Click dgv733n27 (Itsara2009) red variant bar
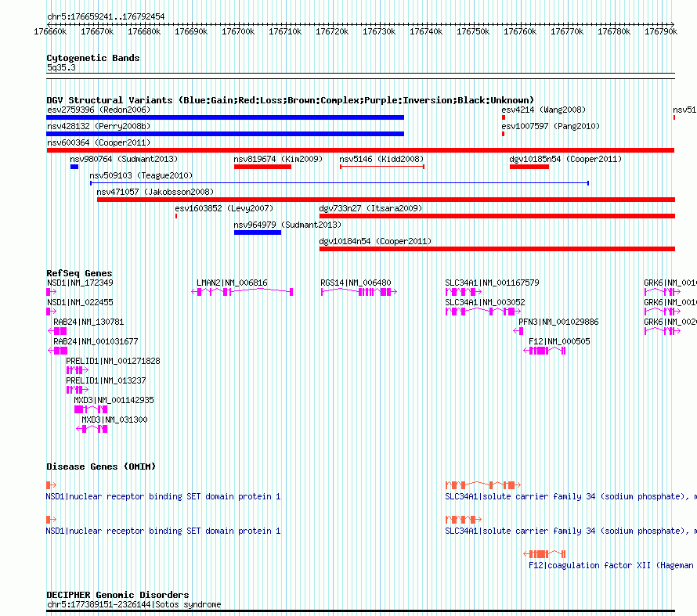Image resolution: width=697 pixels, height=616 pixels. pyautogui.click(x=497, y=216)
